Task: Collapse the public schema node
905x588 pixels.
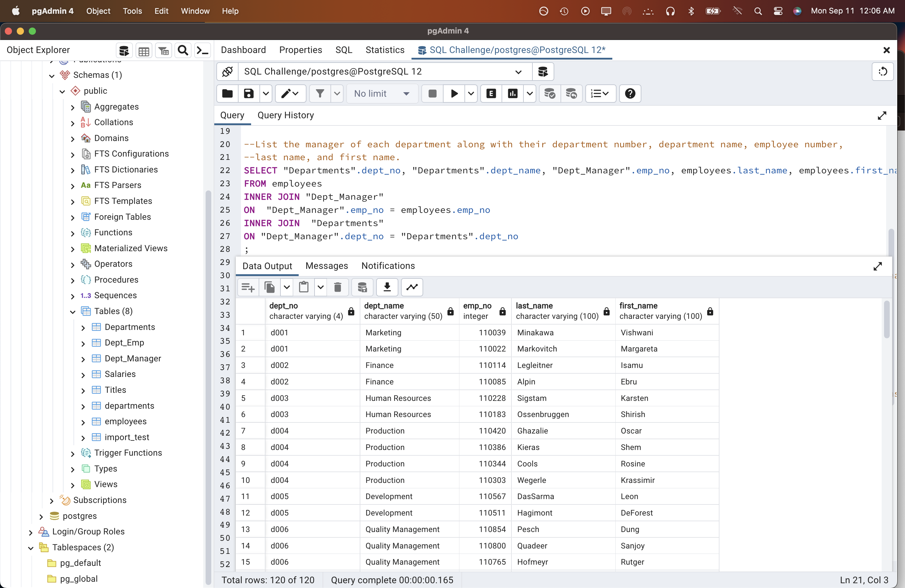Action: (62, 91)
